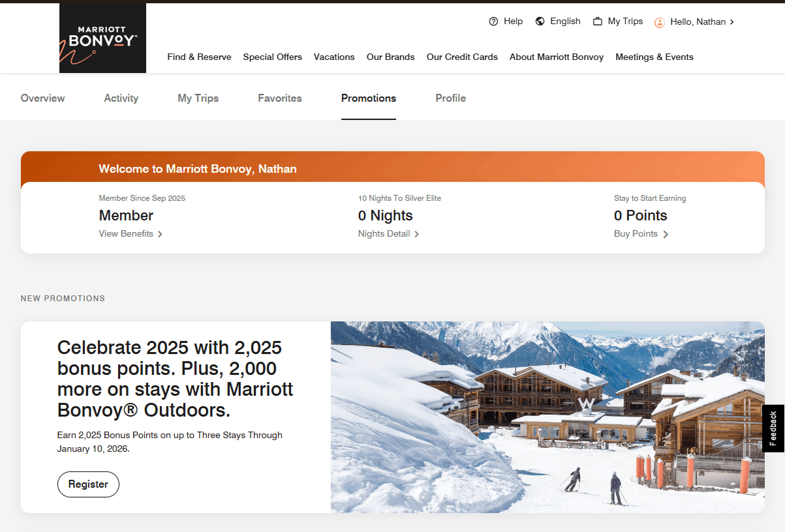
Task: Click the orange user avatar icon
Action: pyautogui.click(x=660, y=22)
